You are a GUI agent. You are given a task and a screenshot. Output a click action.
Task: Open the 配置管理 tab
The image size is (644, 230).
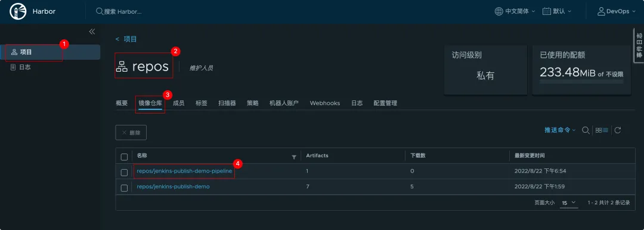[385, 103]
